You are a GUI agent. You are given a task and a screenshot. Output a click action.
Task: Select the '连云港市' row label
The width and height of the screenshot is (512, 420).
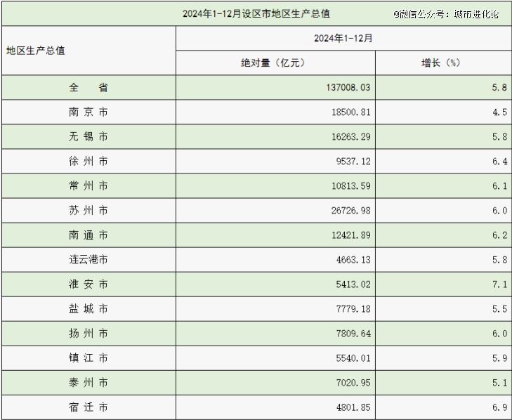click(88, 259)
